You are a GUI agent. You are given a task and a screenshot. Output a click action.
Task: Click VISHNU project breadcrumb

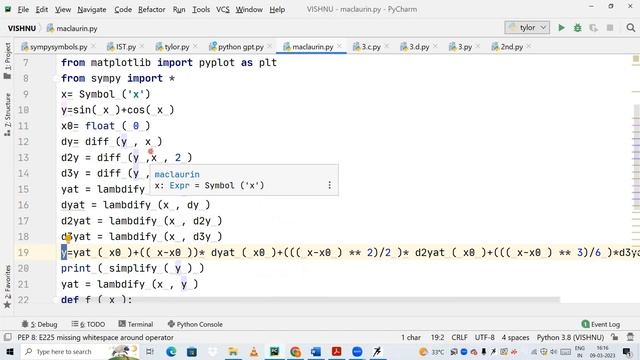point(22,29)
